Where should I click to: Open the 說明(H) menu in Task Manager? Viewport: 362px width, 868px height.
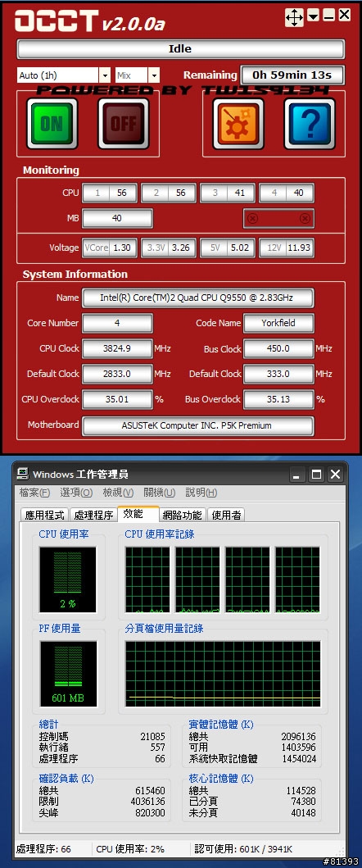pyautogui.click(x=201, y=493)
